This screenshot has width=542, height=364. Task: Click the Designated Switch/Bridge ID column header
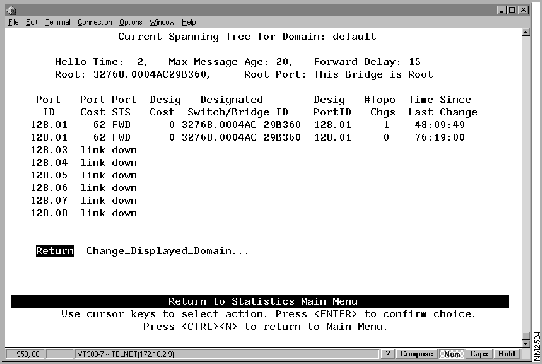(x=238, y=106)
